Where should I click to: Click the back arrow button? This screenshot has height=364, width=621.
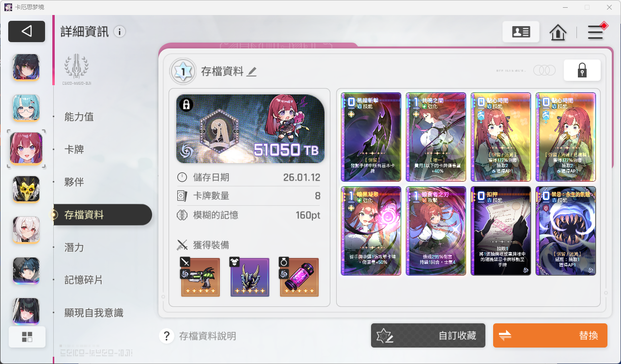point(27,31)
